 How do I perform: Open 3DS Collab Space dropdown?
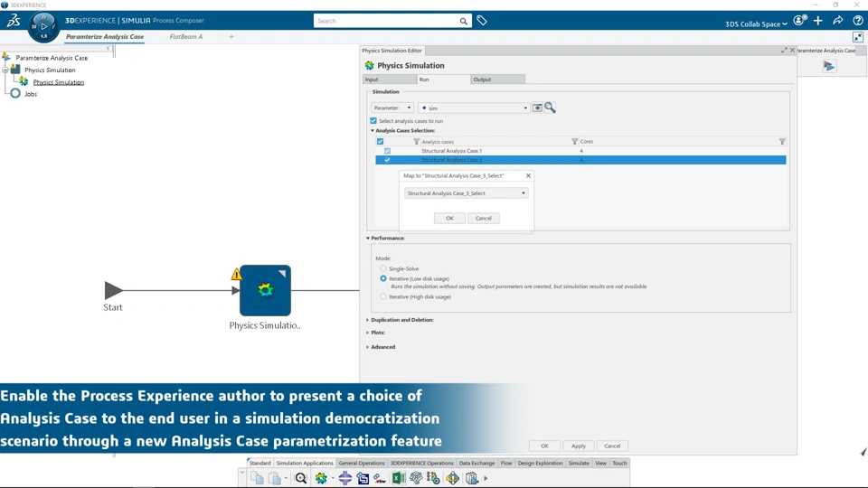[756, 23]
